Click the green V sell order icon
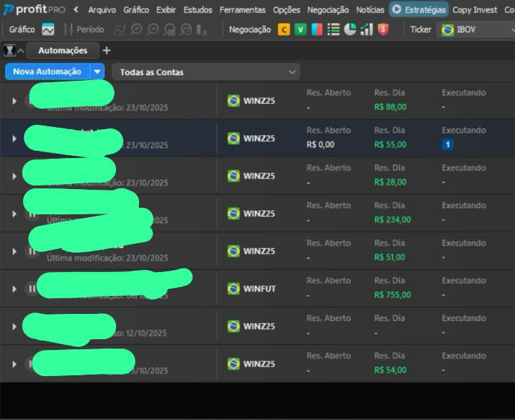 300,30
